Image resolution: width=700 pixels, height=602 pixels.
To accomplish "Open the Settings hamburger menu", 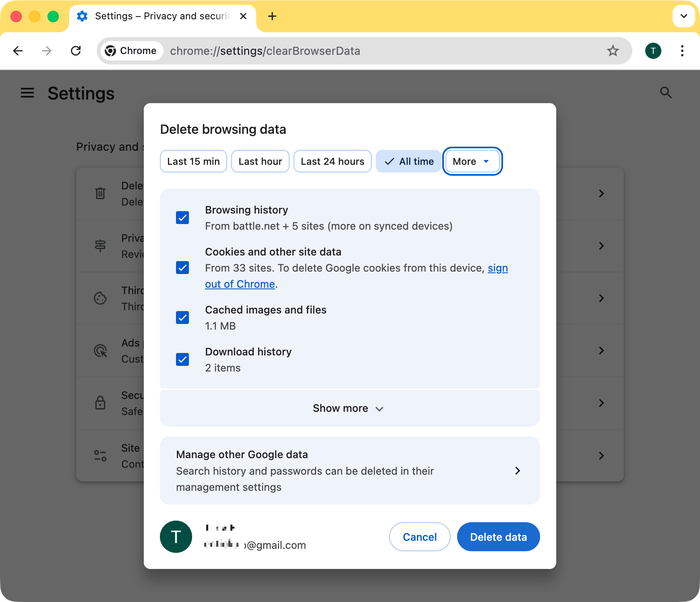I will point(27,93).
